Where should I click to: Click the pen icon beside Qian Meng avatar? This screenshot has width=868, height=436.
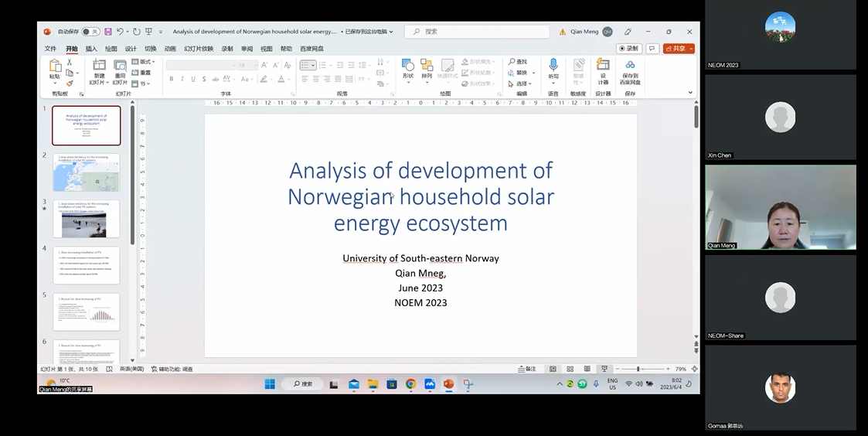tap(628, 32)
